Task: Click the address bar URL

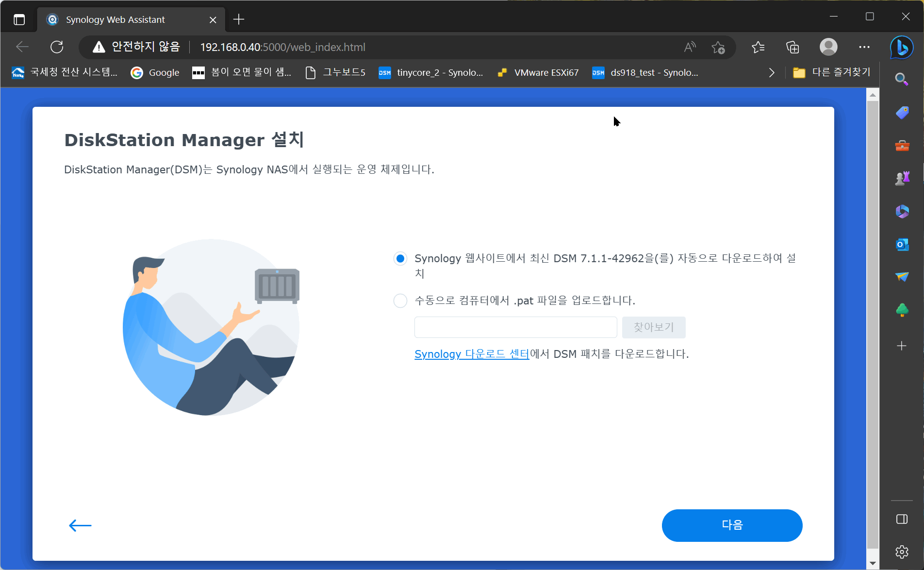Action: [x=282, y=47]
